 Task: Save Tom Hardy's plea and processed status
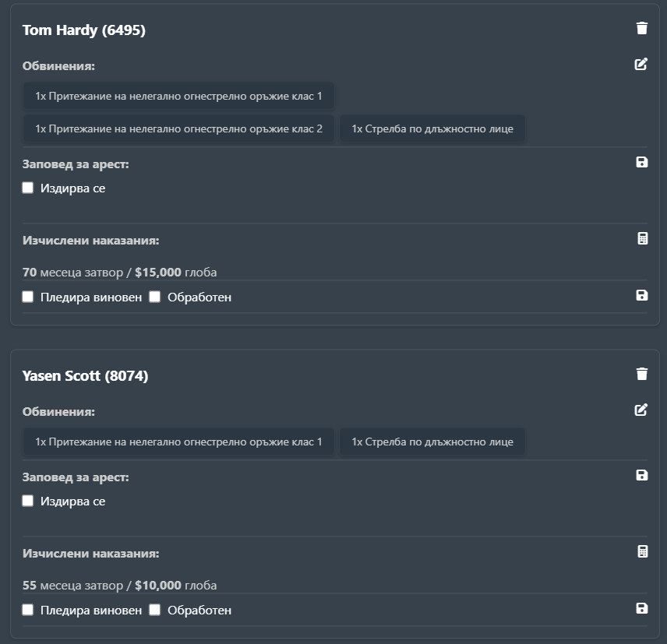642,295
